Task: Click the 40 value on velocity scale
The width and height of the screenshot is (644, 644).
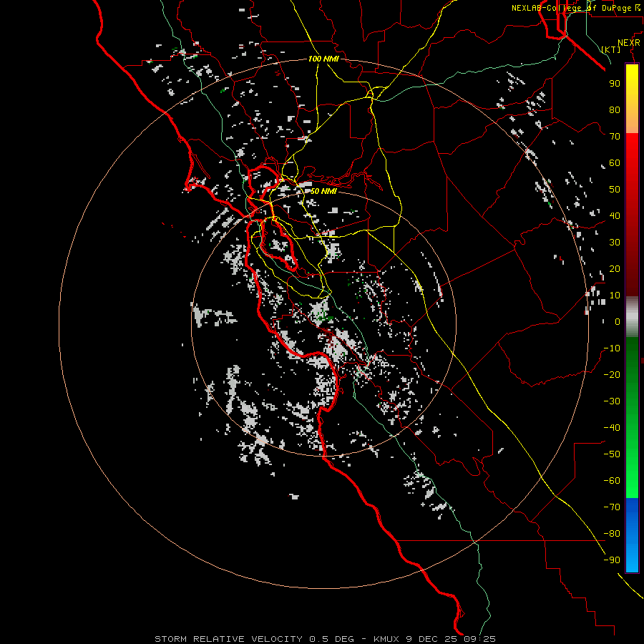Action: (x=615, y=216)
